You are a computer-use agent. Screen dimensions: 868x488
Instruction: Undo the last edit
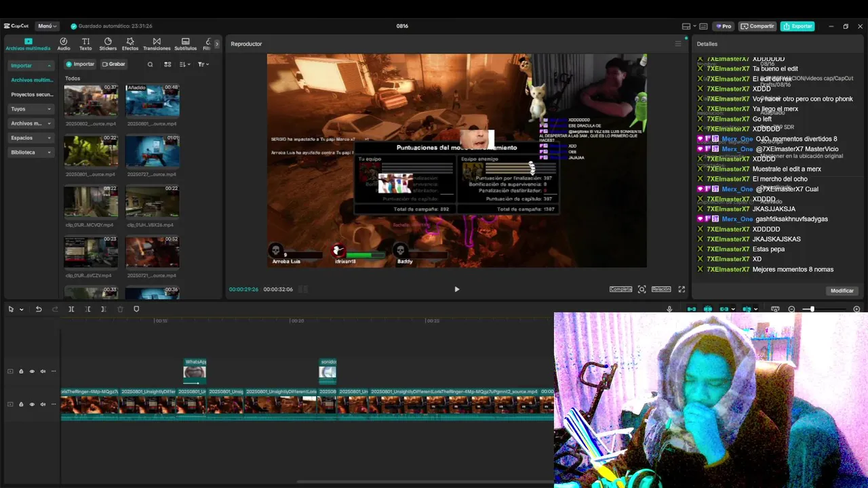point(39,309)
